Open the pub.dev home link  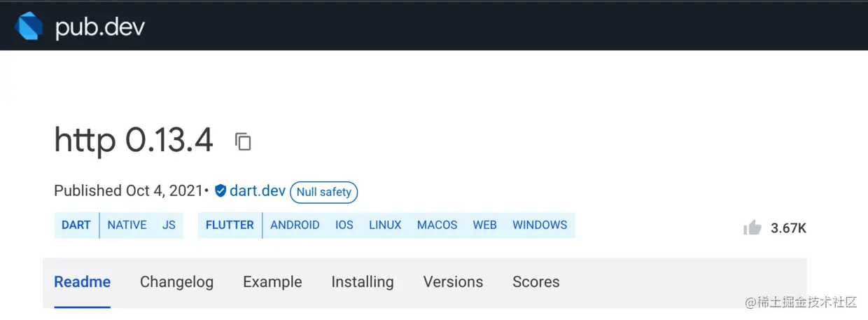[x=99, y=27]
